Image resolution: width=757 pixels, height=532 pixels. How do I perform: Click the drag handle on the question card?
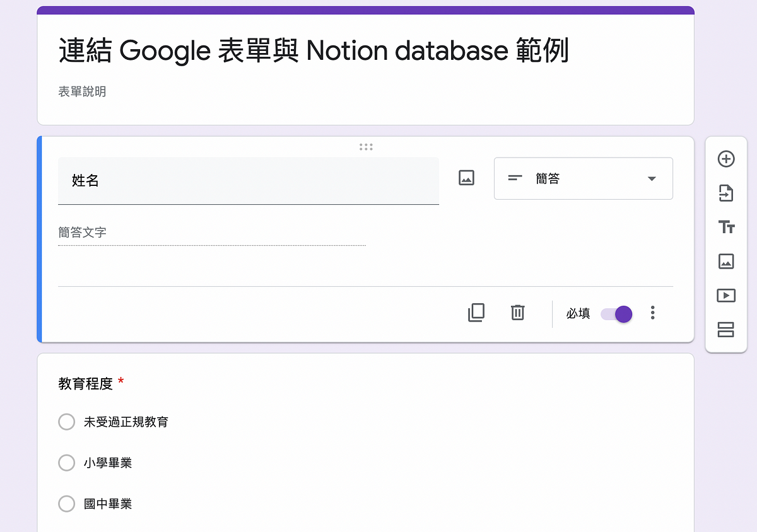(x=366, y=147)
